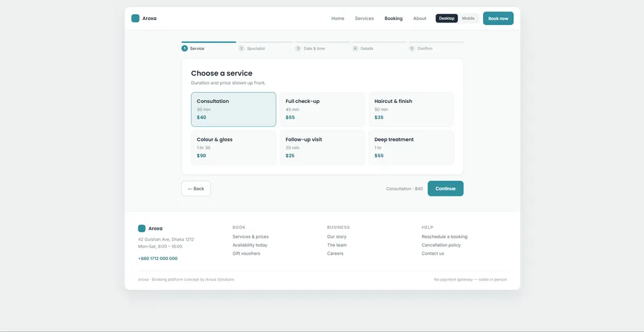The height and width of the screenshot is (332, 644).
Task: Click the Back button
Action: click(x=196, y=189)
